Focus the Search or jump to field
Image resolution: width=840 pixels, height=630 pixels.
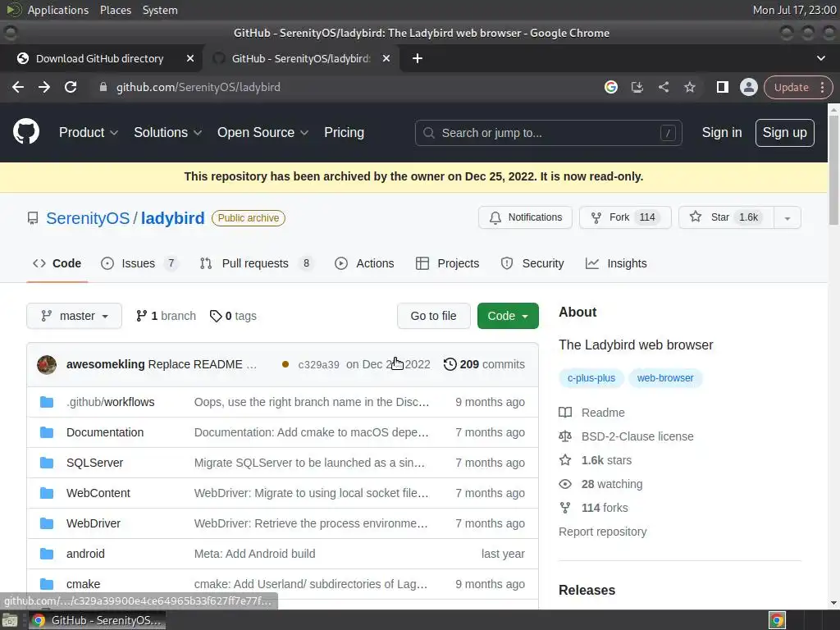pos(548,132)
